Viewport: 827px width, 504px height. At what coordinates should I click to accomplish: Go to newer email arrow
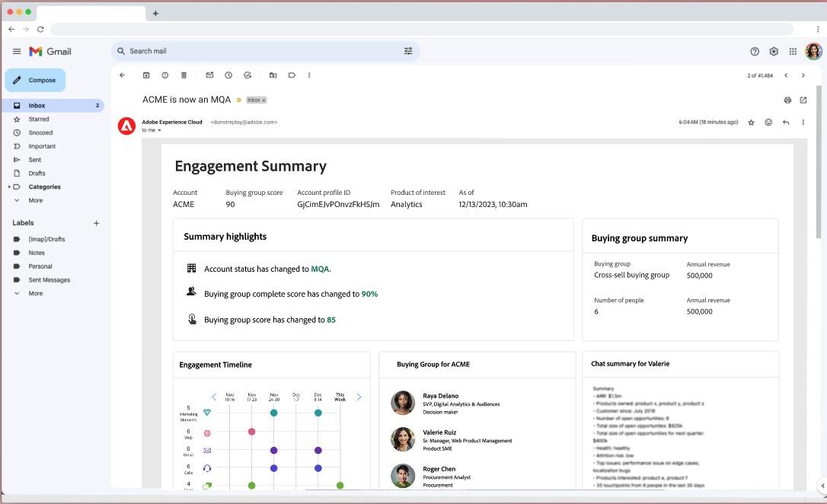tap(786, 75)
